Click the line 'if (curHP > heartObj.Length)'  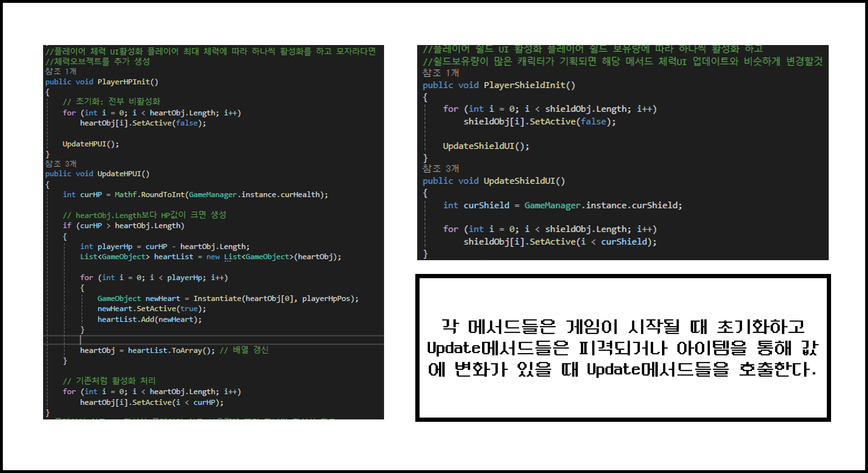[x=124, y=226]
